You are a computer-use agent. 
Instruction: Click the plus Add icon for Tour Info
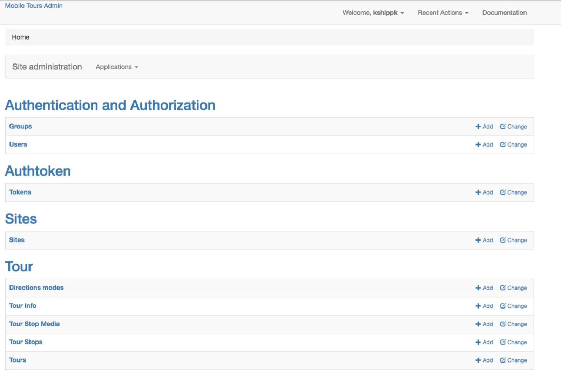478,306
